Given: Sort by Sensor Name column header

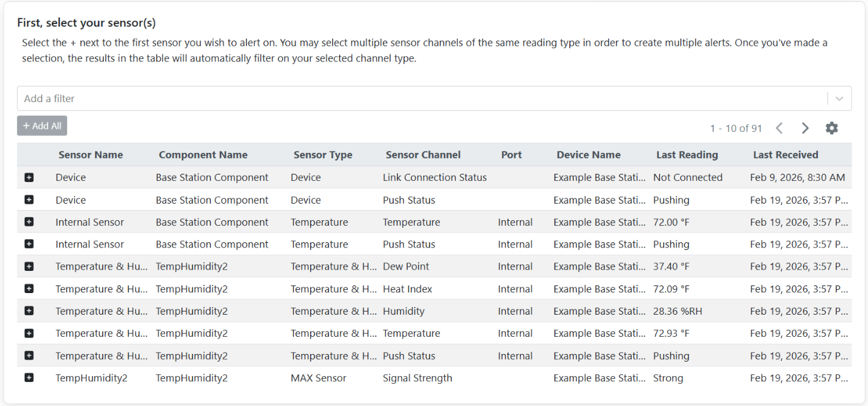Looking at the screenshot, I should coord(91,155).
